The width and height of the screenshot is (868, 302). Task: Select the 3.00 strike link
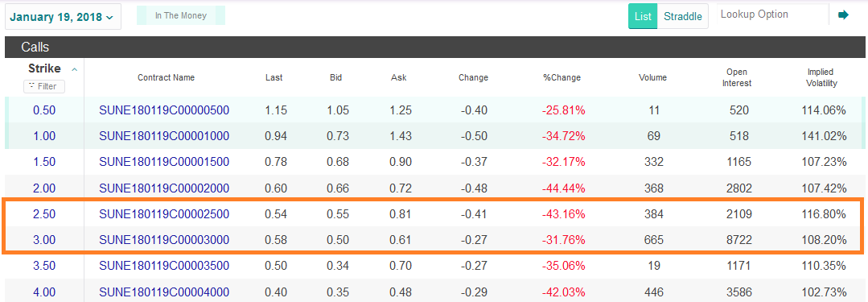(x=44, y=240)
